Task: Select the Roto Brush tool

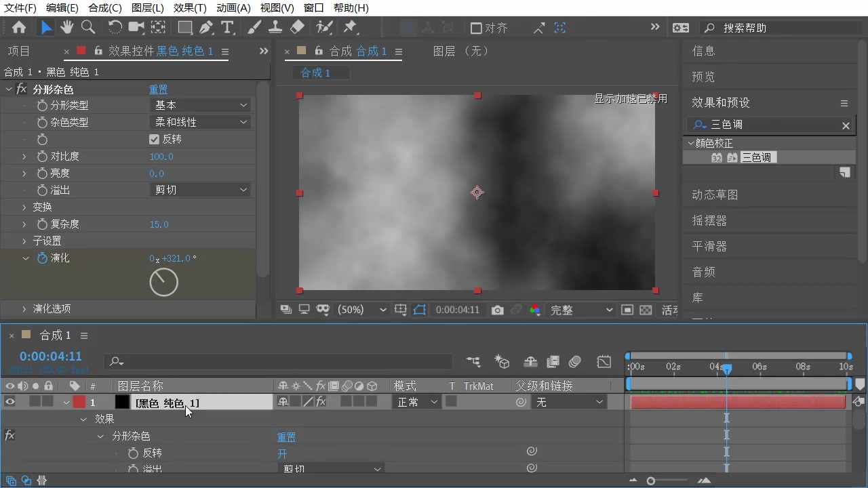Action: click(x=324, y=27)
